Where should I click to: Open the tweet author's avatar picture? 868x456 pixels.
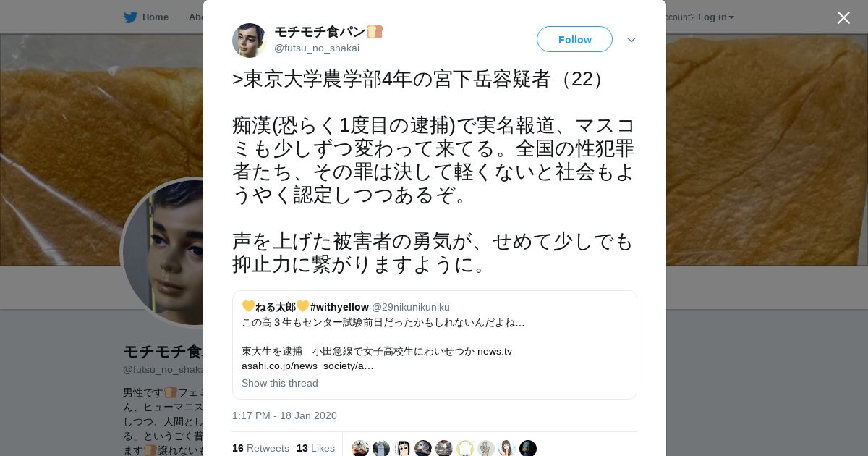pyautogui.click(x=250, y=41)
